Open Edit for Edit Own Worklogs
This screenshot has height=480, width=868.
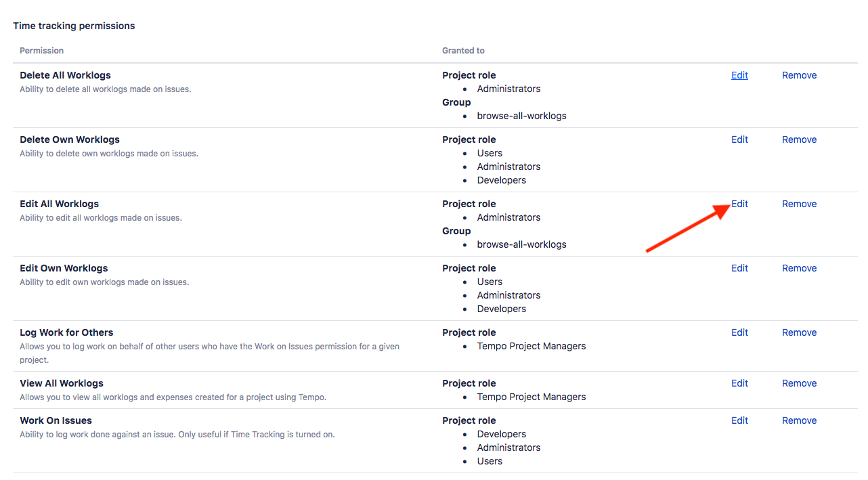[739, 268]
